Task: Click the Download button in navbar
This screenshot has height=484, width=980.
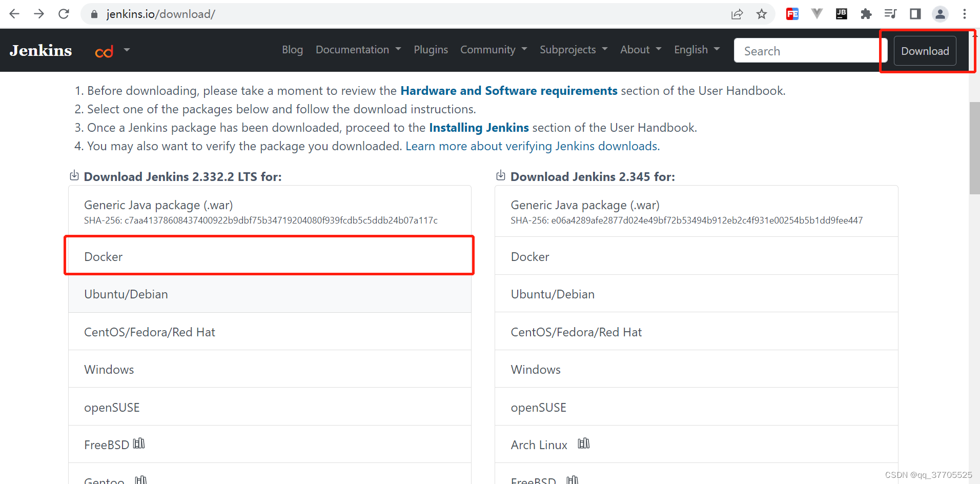Action: coord(925,51)
